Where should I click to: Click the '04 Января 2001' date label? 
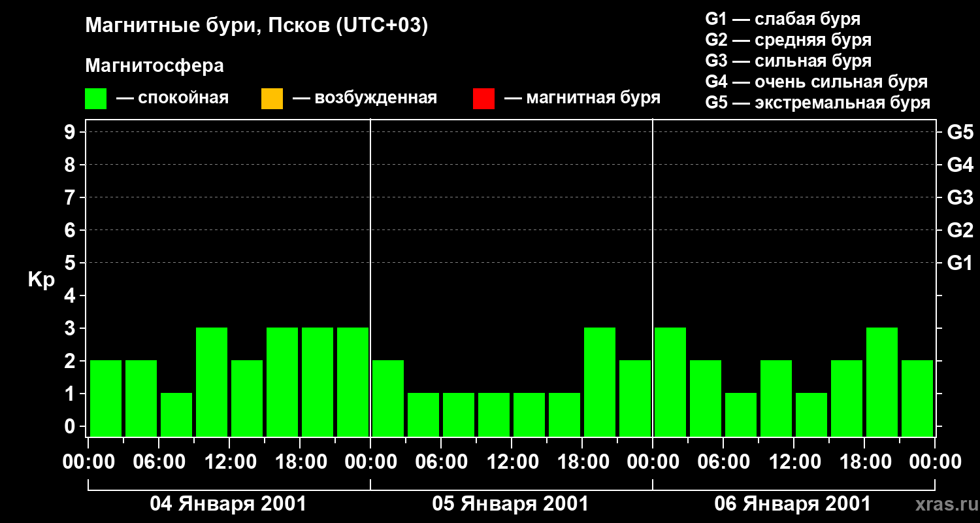(x=228, y=504)
